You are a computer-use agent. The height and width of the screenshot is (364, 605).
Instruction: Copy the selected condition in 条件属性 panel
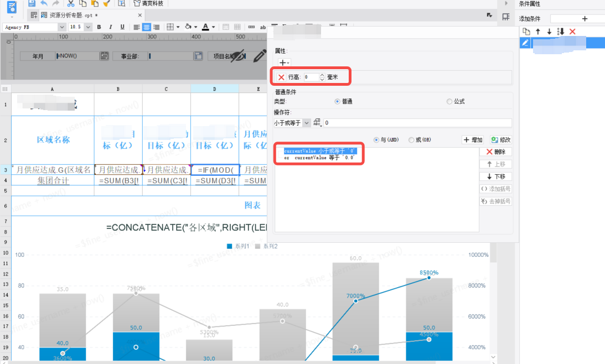click(526, 31)
